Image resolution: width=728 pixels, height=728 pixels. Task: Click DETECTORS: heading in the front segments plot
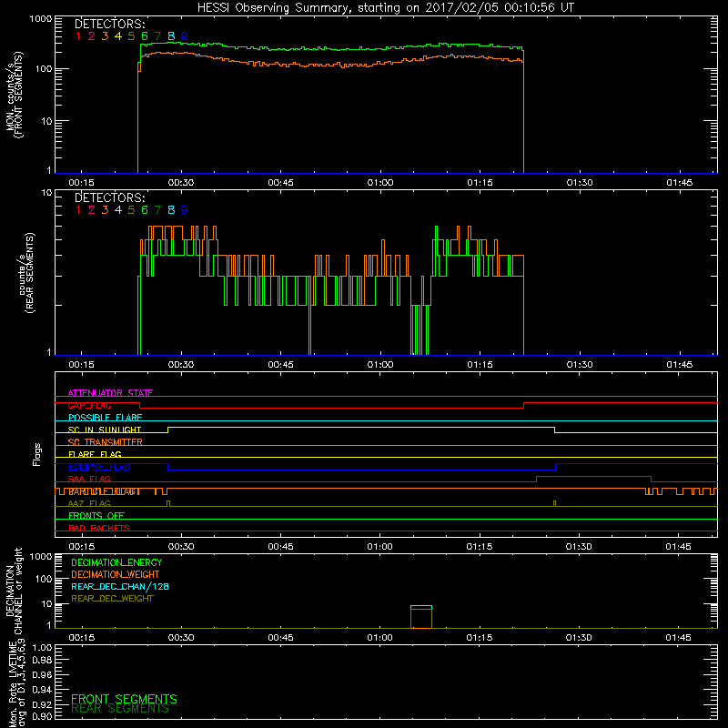tap(110, 24)
